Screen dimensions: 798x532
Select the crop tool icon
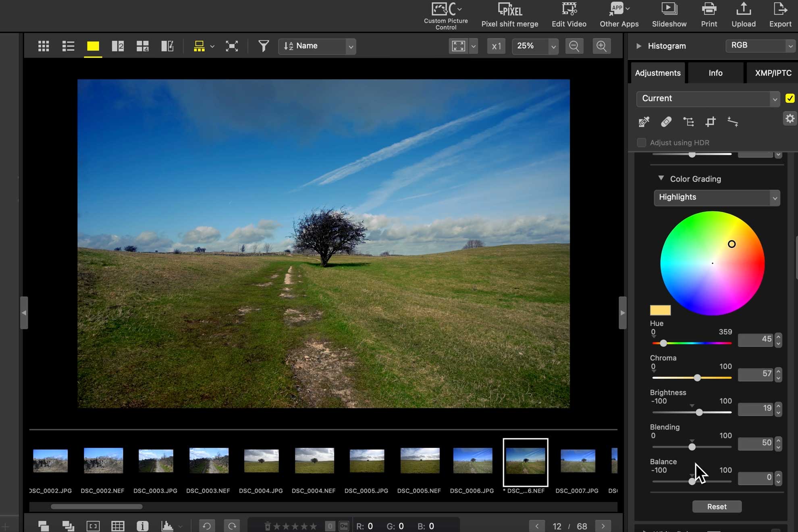pos(710,122)
